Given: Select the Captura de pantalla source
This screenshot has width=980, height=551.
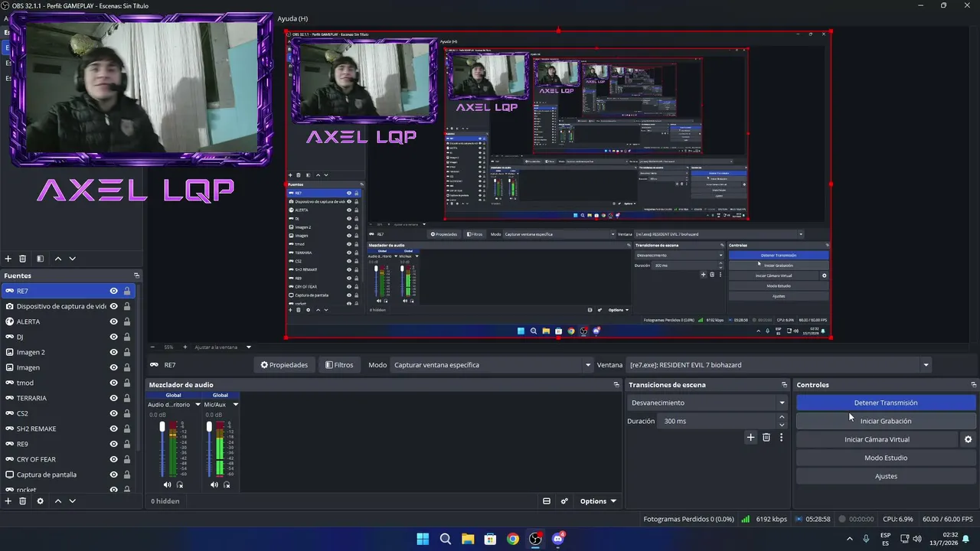Looking at the screenshot, I should 67,474.
